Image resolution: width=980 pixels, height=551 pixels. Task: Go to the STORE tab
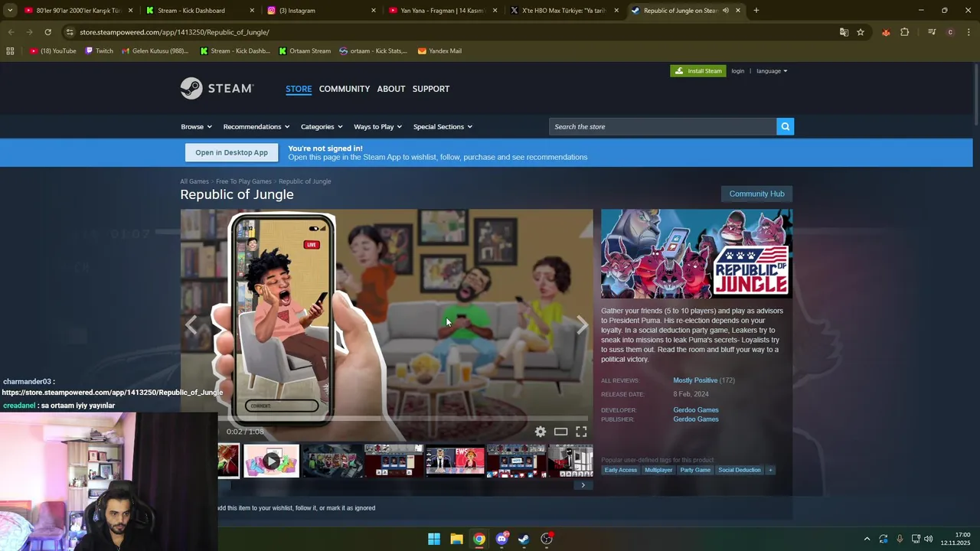(299, 89)
